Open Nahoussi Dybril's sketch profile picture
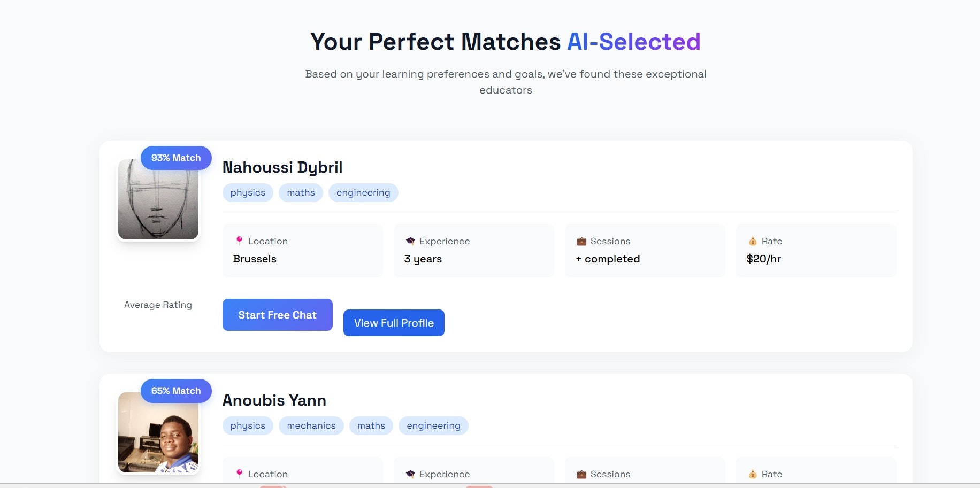980x488 pixels. coord(158,203)
